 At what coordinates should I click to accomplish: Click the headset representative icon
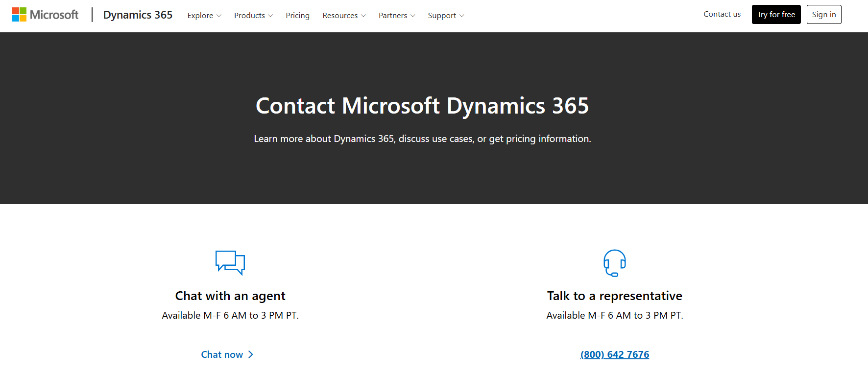pos(615,263)
